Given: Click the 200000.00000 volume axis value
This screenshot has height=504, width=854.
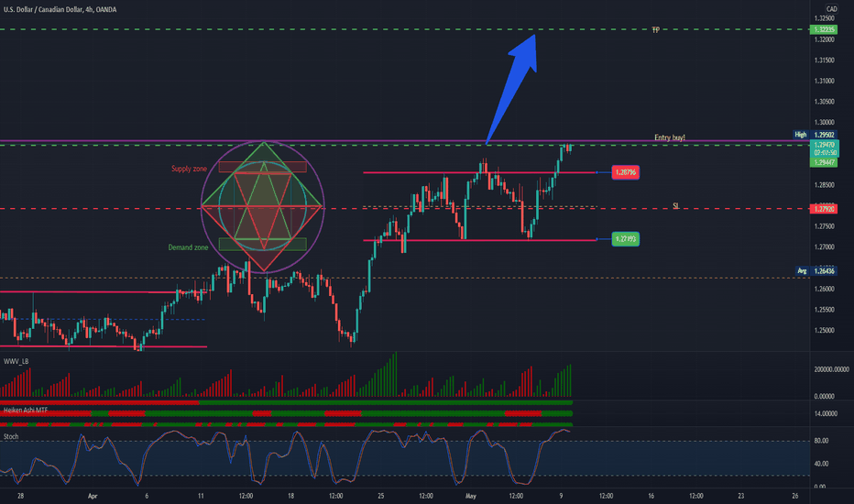Looking at the screenshot, I should pos(831,369).
